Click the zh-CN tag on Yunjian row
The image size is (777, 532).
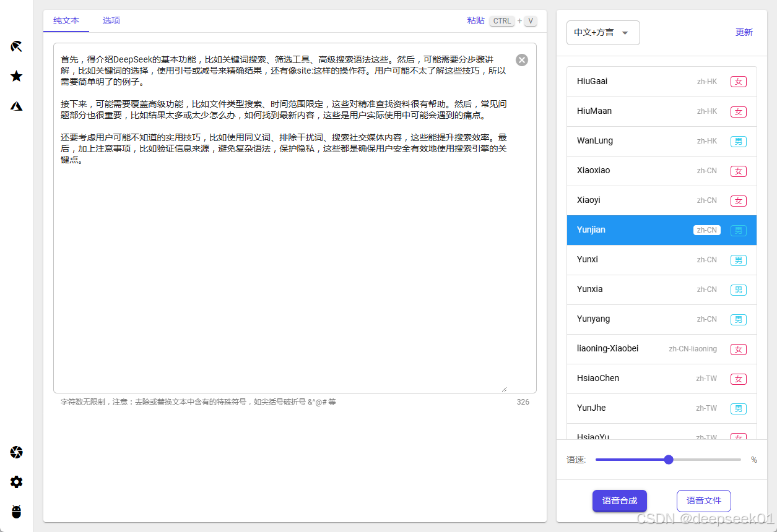point(707,230)
